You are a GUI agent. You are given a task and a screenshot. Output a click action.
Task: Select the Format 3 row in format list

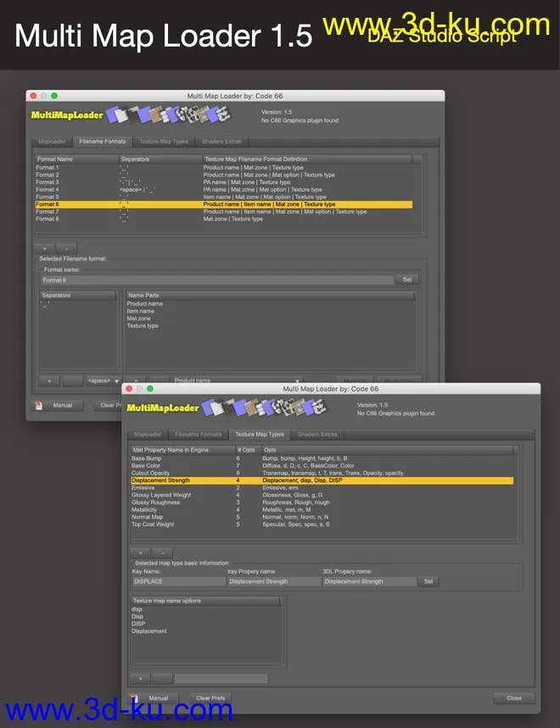48,182
